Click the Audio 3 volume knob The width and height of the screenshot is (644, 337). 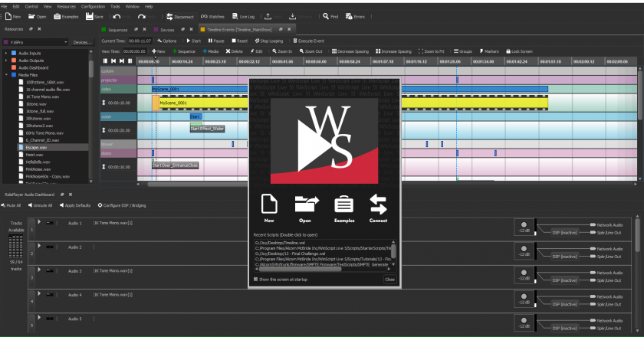point(524,272)
